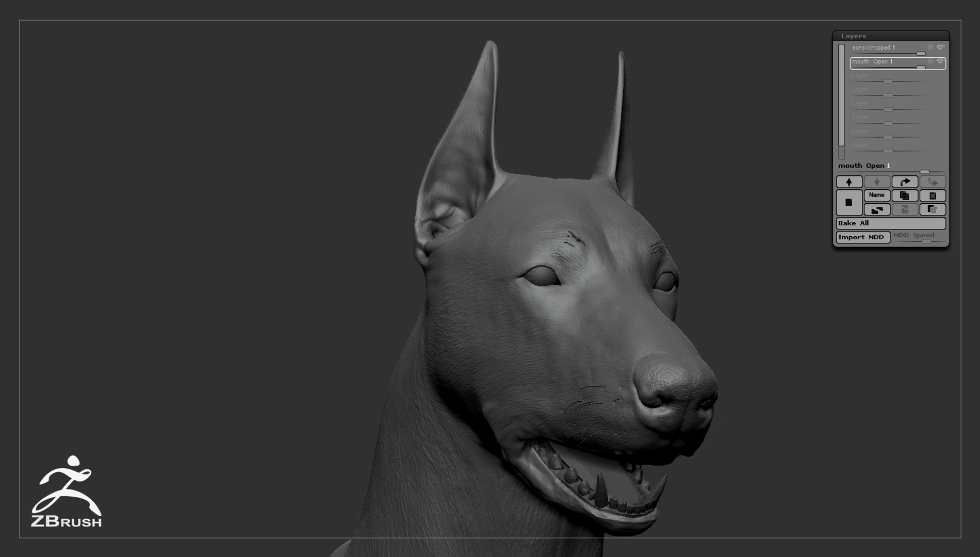Click the Import MDD button

[x=863, y=237]
